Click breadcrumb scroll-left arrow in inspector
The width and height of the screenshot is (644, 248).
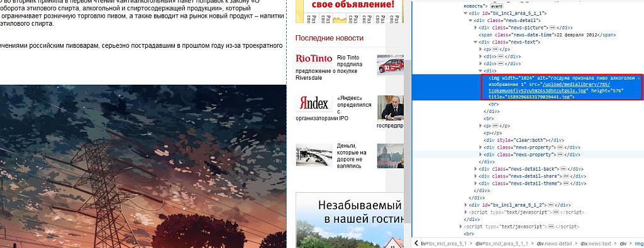(416, 243)
